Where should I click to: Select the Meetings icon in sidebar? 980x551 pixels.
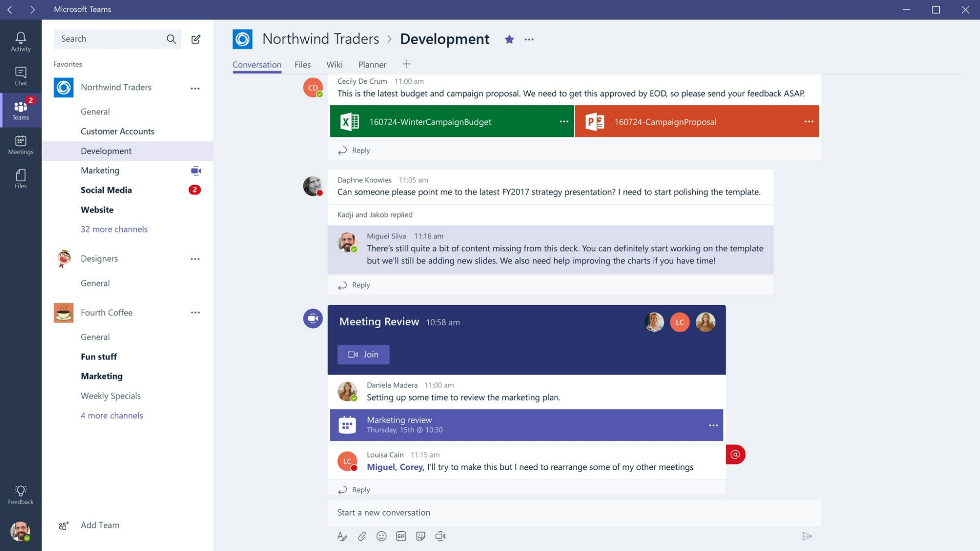pyautogui.click(x=20, y=144)
